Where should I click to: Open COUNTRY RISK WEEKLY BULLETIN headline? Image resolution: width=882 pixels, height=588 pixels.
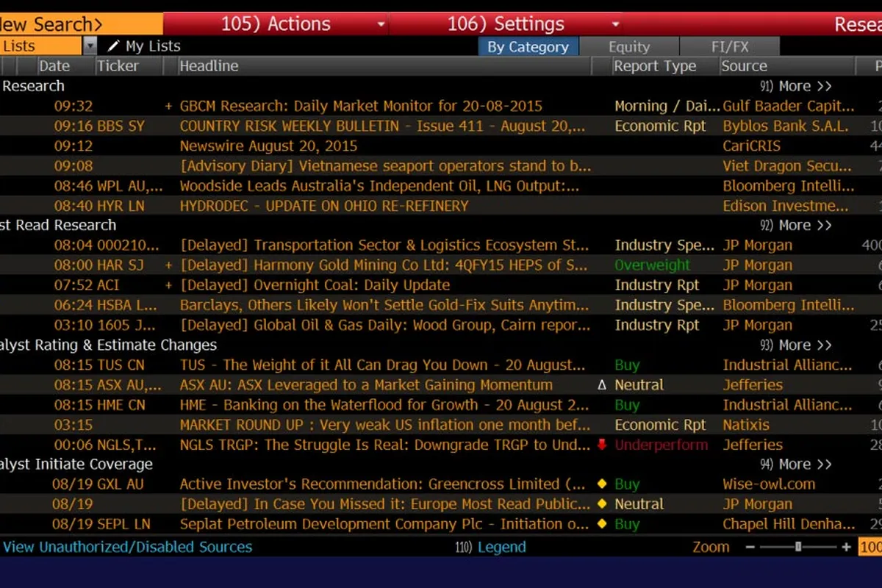pos(383,126)
